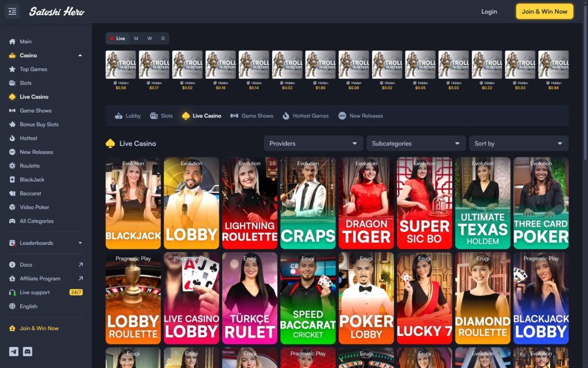Click the Hottest Games flame icon tab
588x368 pixels.
[286, 116]
